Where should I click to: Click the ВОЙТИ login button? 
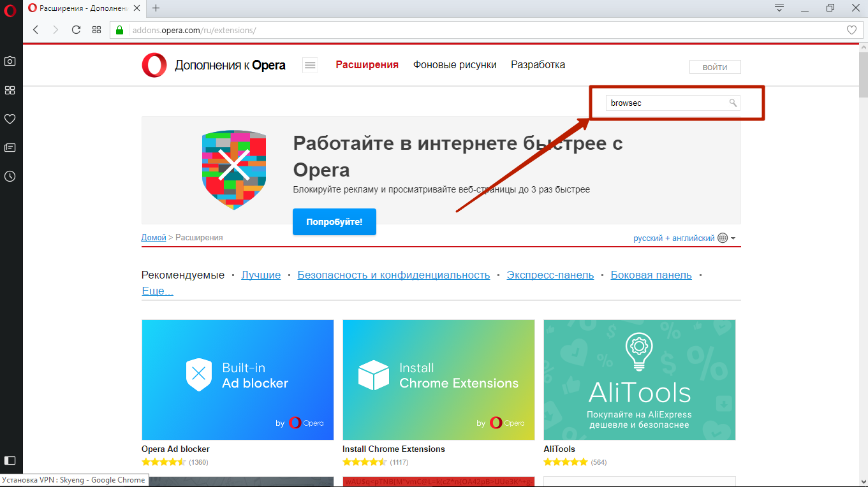(x=715, y=67)
